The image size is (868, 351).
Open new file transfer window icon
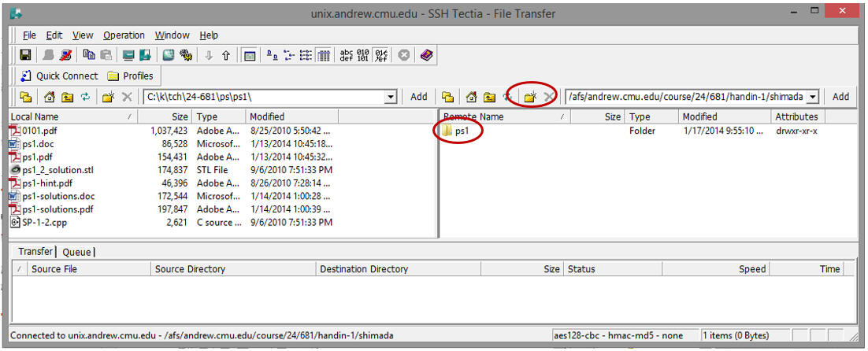(145, 55)
